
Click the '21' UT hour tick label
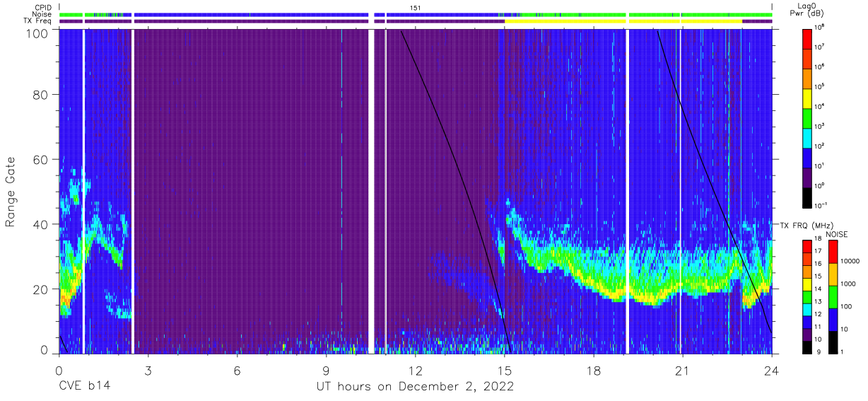click(682, 371)
